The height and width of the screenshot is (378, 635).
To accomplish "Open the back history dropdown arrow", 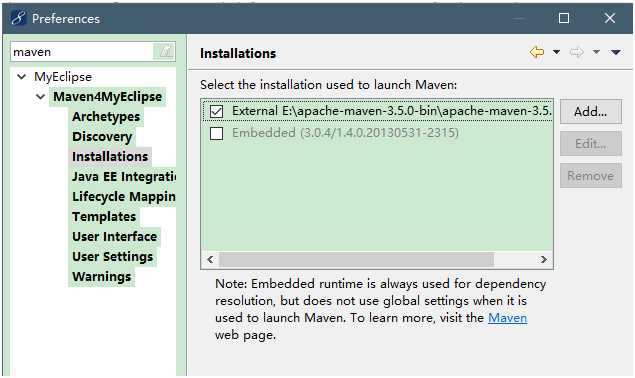I will [556, 52].
